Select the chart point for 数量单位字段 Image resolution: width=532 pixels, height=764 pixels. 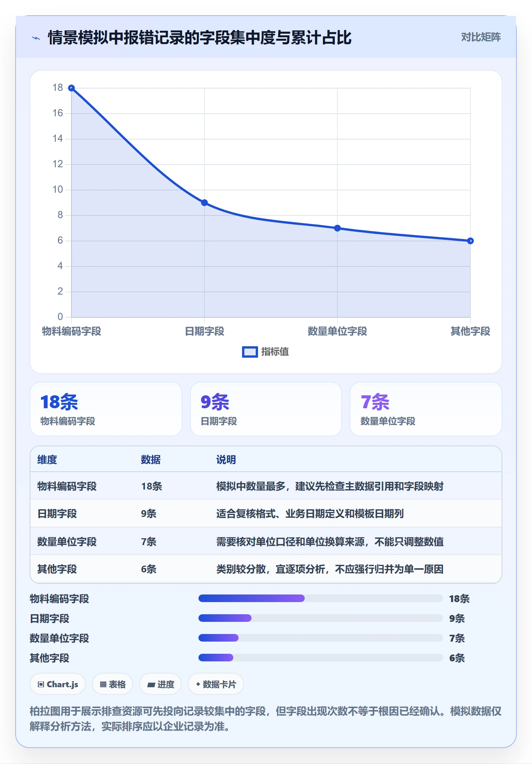pos(337,228)
